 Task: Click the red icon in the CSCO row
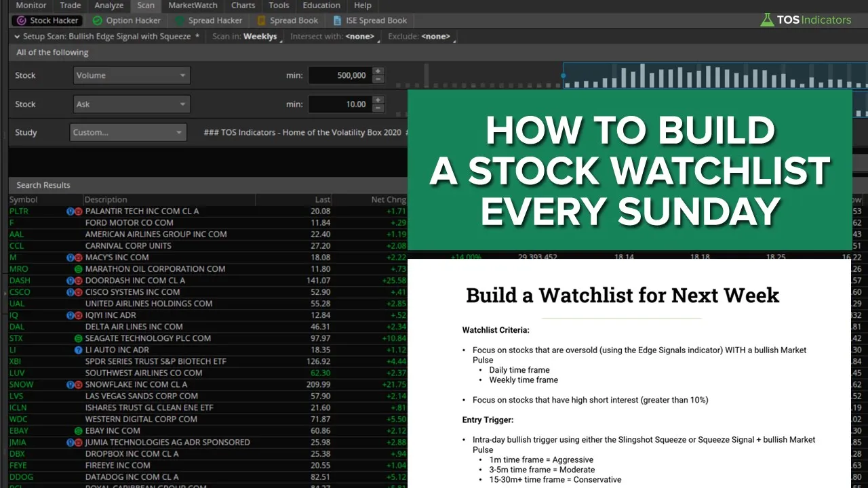tap(78, 292)
